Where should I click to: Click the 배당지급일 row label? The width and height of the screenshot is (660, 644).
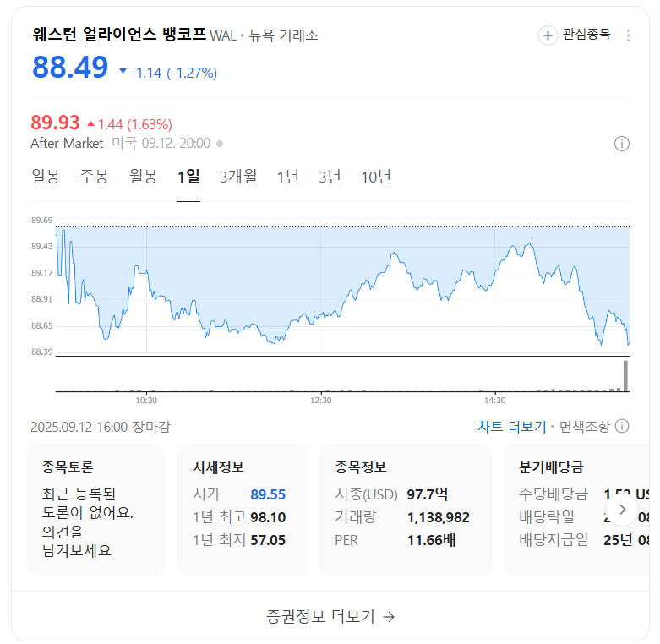(x=553, y=540)
